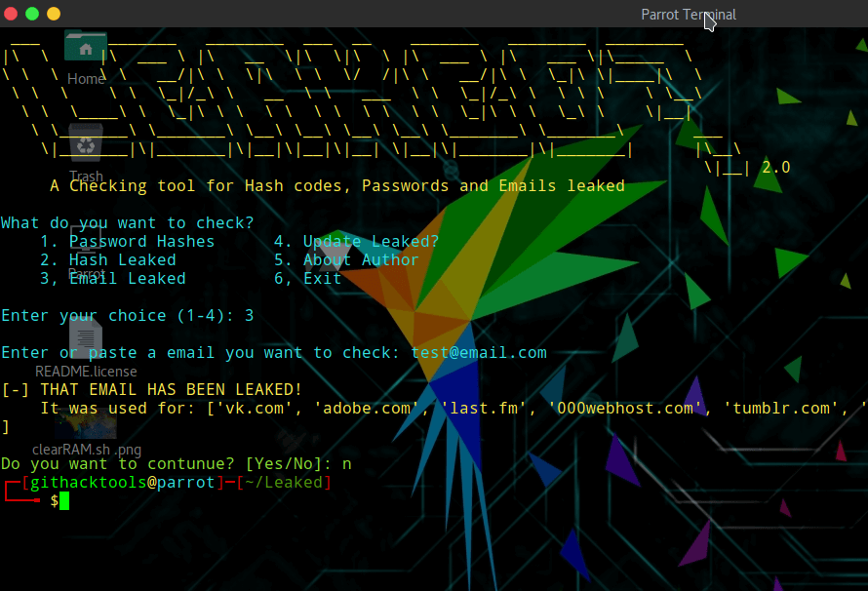Click the green cursor at the shell prompt
The width and height of the screenshot is (868, 591).
(64, 501)
